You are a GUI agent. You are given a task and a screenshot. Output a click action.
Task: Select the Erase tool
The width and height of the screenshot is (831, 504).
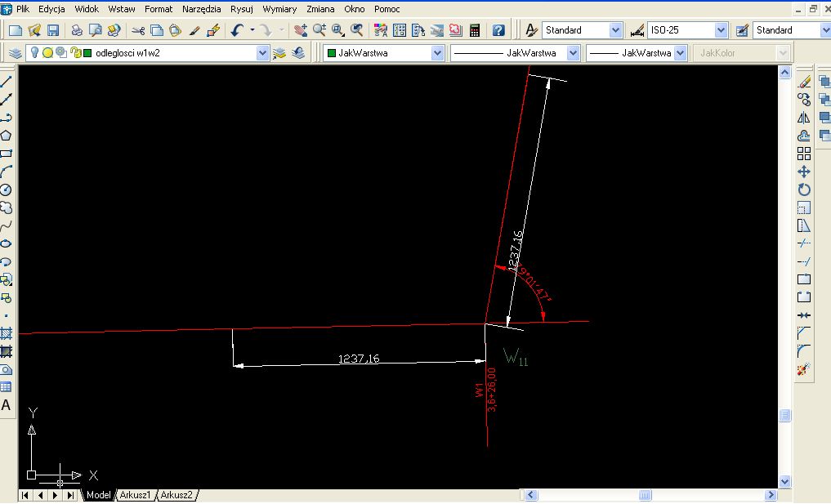click(804, 82)
